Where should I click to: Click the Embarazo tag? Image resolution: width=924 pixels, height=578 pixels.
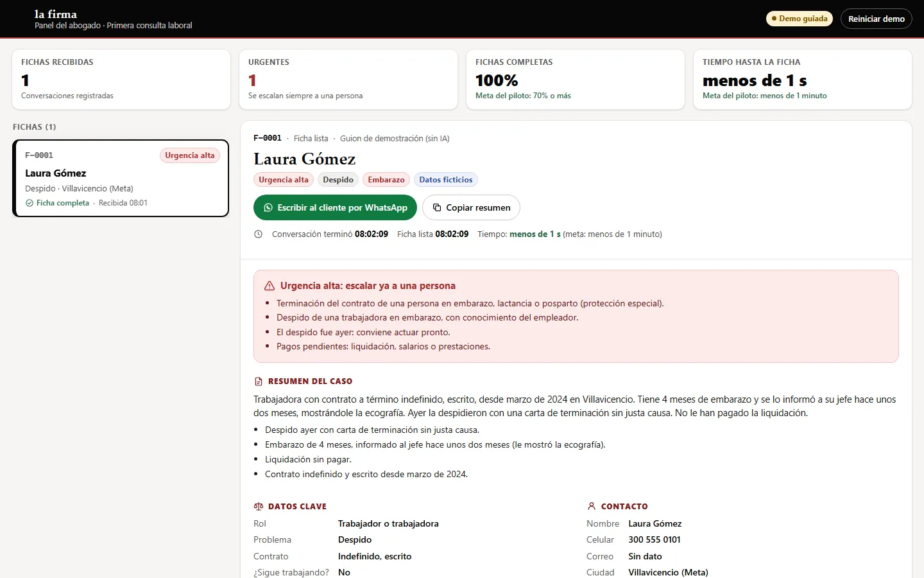pos(386,180)
